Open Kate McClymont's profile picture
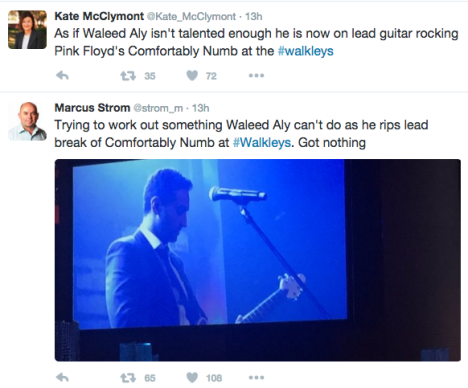The height and width of the screenshot is (388, 468). tap(27, 30)
